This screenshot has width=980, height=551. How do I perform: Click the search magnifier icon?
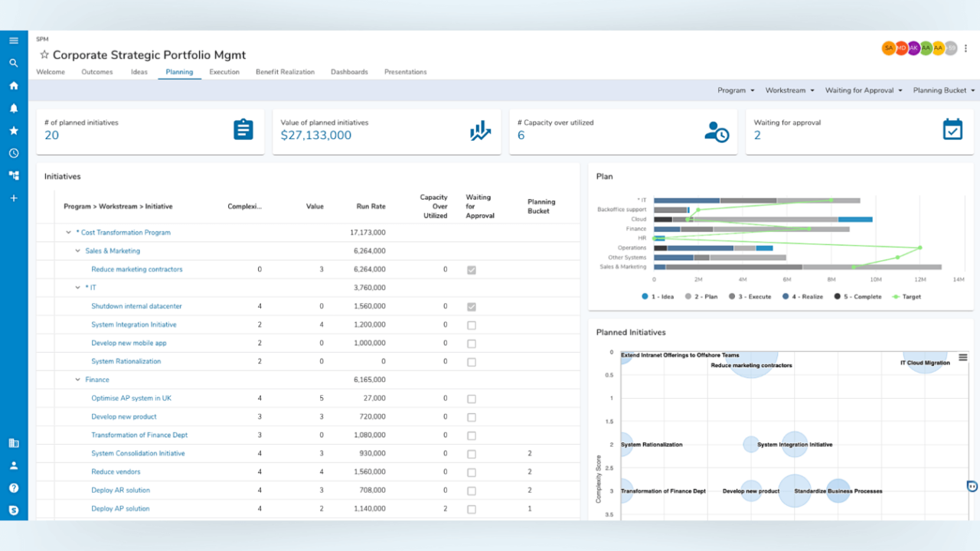(14, 63)
